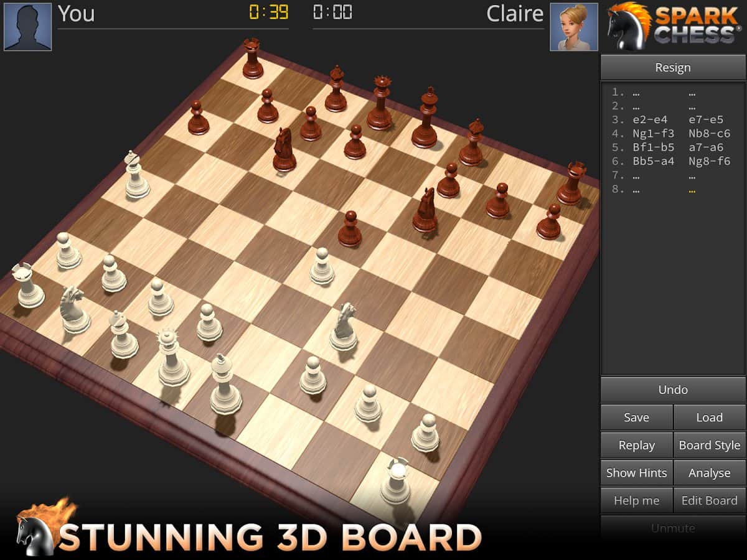Save the current game
Image resolution: width=747 pixels, height=560 pixels.
point(636,418)
